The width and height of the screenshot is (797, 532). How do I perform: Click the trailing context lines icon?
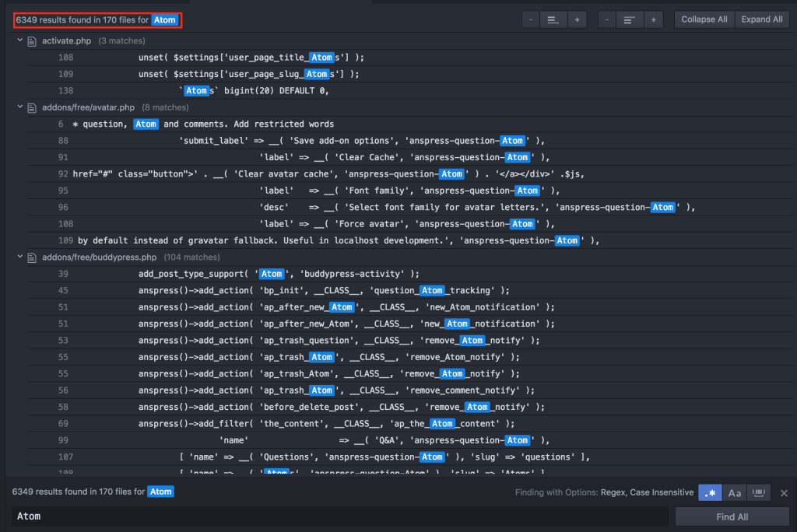pyautogui.click(x=629, y=19)
